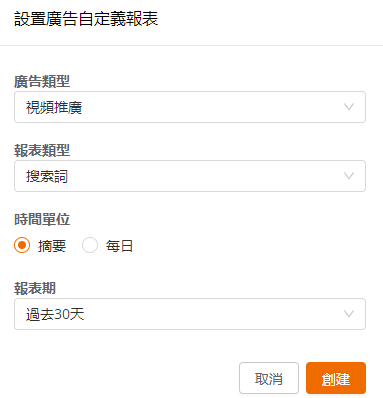Click the 每日 option label text
383x398 pixels.
(119, 246)
